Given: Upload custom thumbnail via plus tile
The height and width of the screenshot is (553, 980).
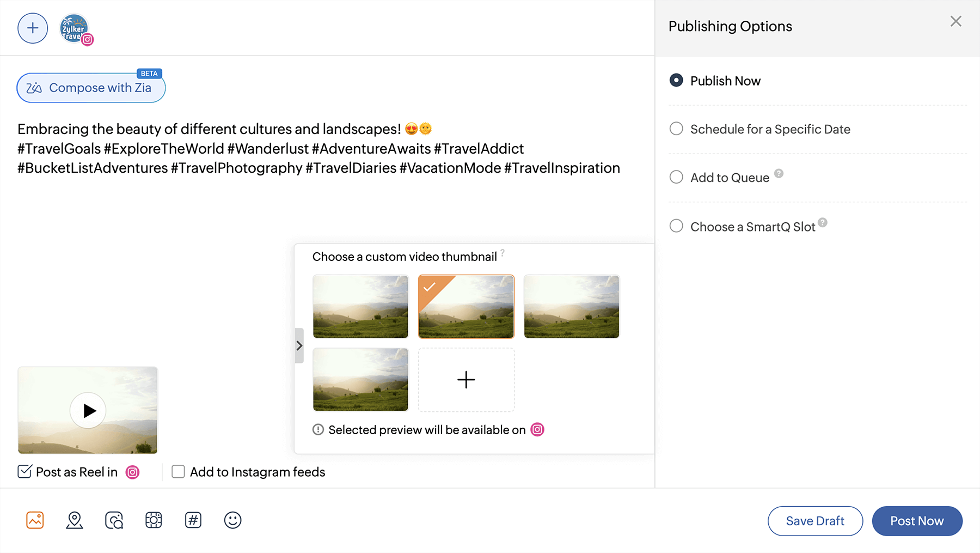Looking at the screenshot, I should click(x=466, y=380).
